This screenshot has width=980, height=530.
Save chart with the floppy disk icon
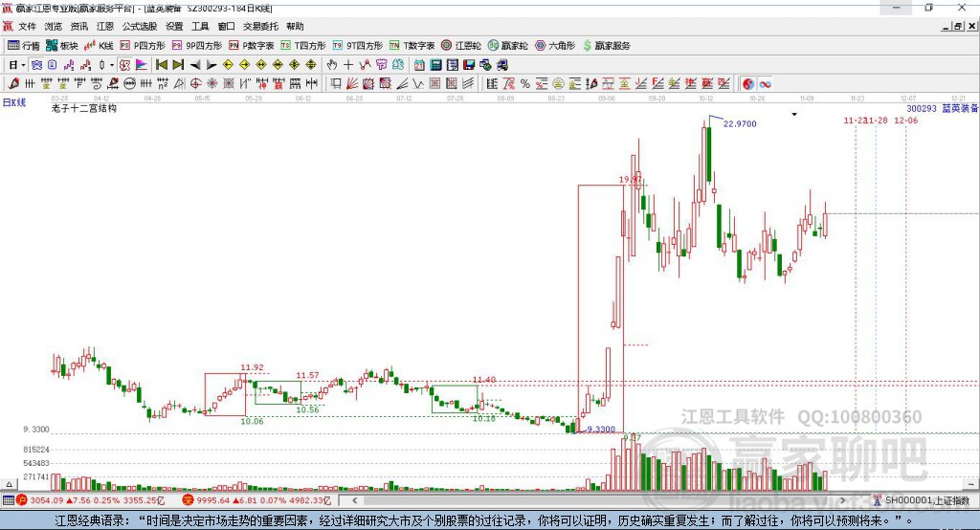pos(469,65)
